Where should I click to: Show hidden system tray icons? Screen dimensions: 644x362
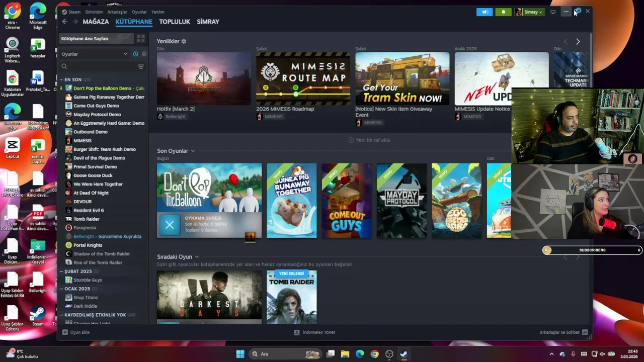click(x=551, y=354)
